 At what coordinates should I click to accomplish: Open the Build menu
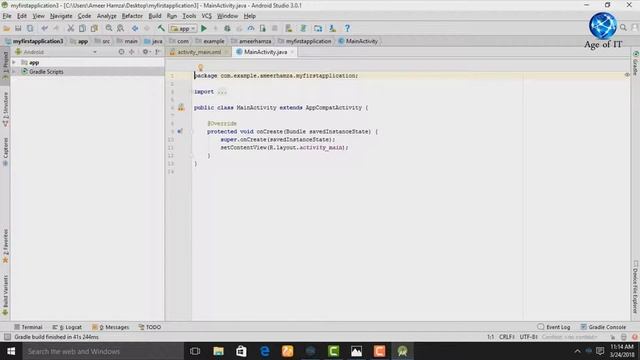(155, 16)
